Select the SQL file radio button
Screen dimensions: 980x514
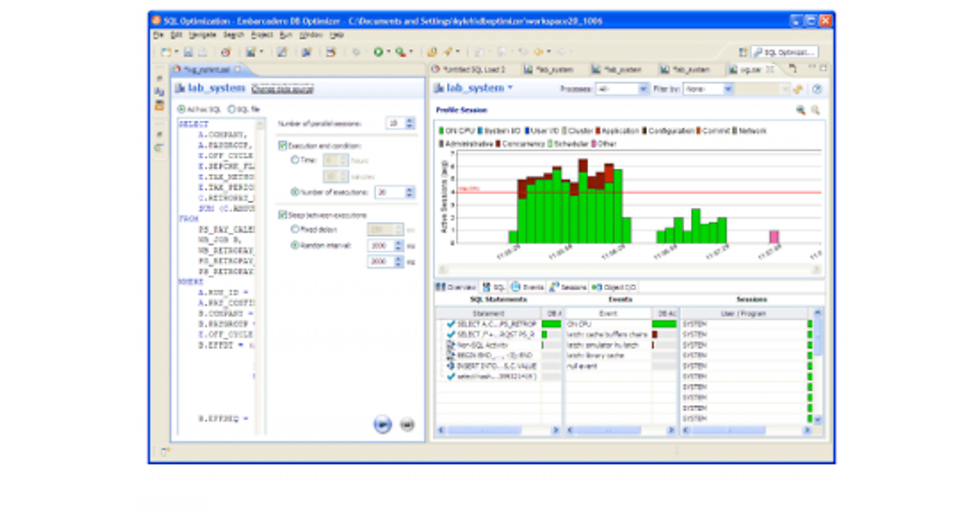click(x=231, y=109)
